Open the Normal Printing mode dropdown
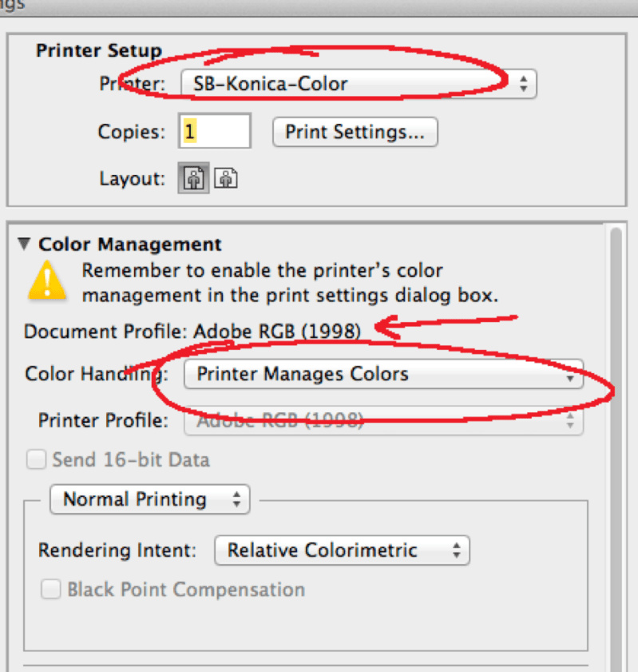 click(x=149, y=499)
